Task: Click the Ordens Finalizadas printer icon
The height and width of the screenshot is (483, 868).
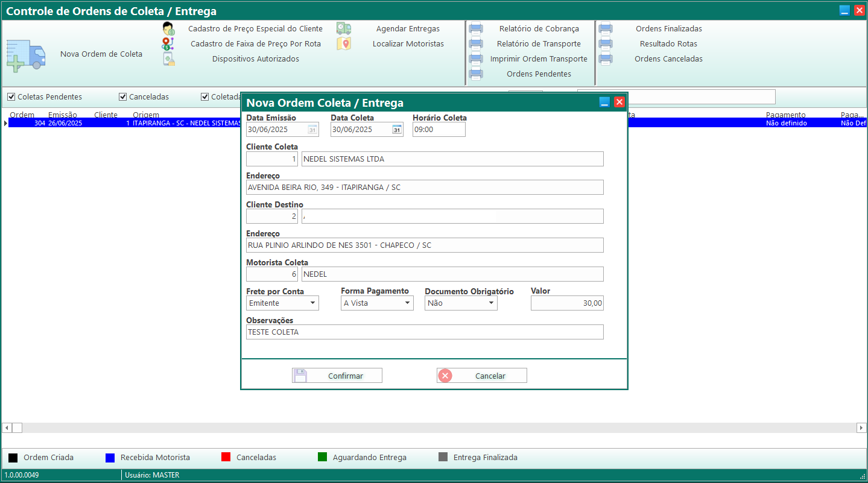Action: click(x=606, y=28)
